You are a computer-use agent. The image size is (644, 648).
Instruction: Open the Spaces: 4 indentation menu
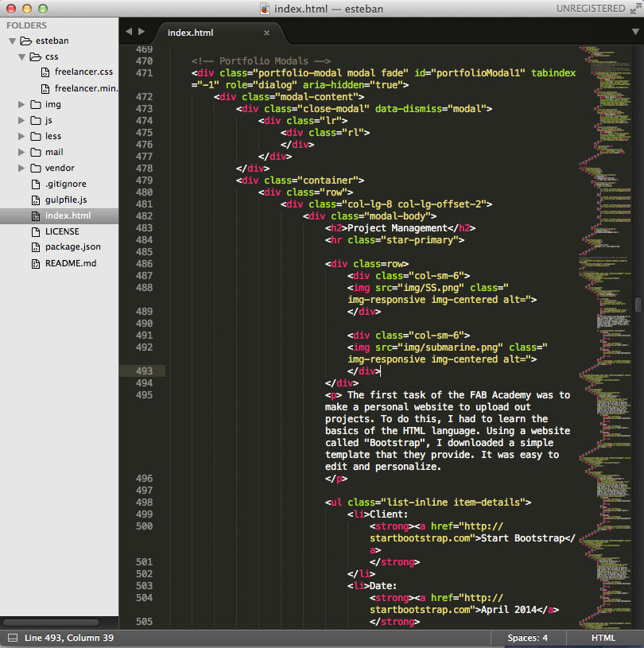[x=528, y=638]
